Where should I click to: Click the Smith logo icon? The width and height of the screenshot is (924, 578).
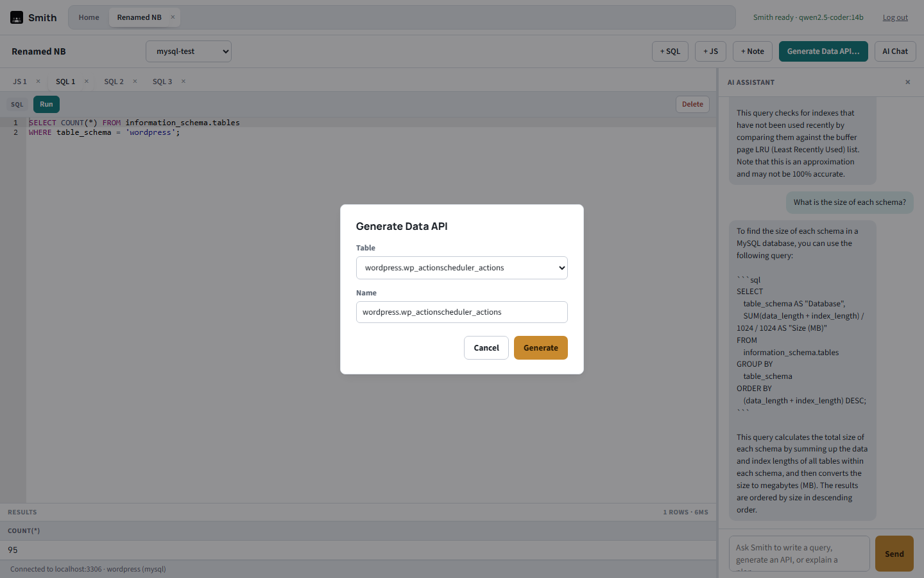[x=17, y=17]
